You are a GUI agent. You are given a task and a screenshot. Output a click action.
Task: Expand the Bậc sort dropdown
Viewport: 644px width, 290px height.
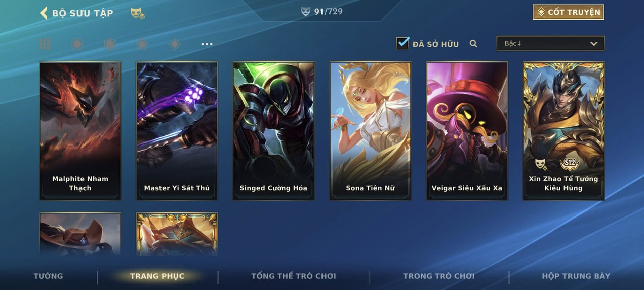(550, 43)
